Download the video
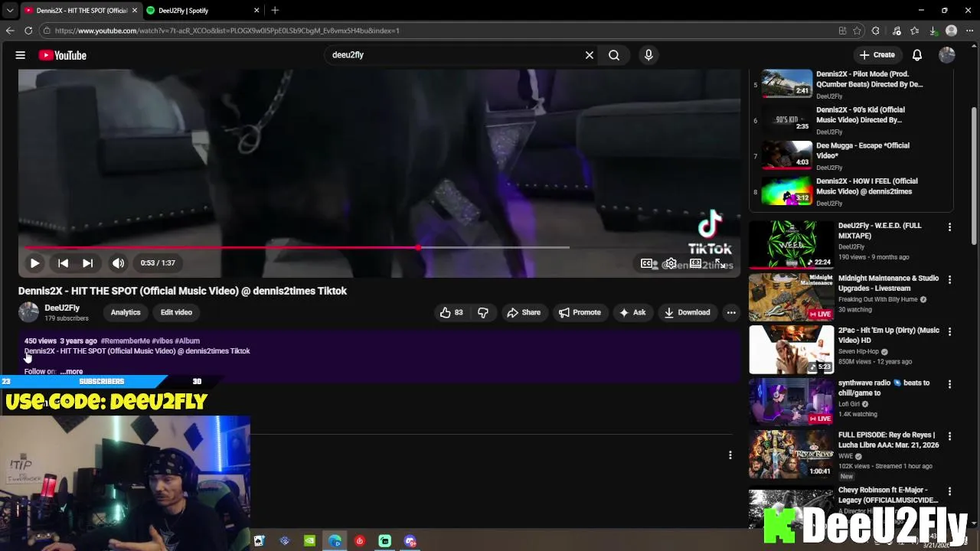This screenshot has height=551, width=980. coord(687,312)
